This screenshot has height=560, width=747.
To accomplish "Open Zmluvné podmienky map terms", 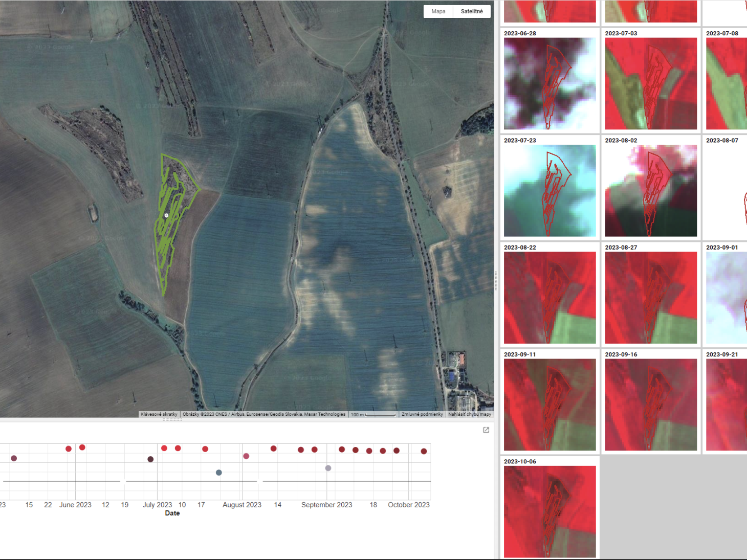I will (422, 414).
